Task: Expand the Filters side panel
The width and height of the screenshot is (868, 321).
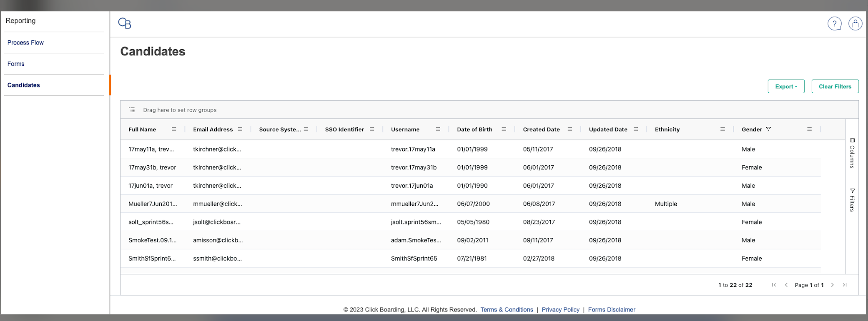Action: (x=852, y=200)
